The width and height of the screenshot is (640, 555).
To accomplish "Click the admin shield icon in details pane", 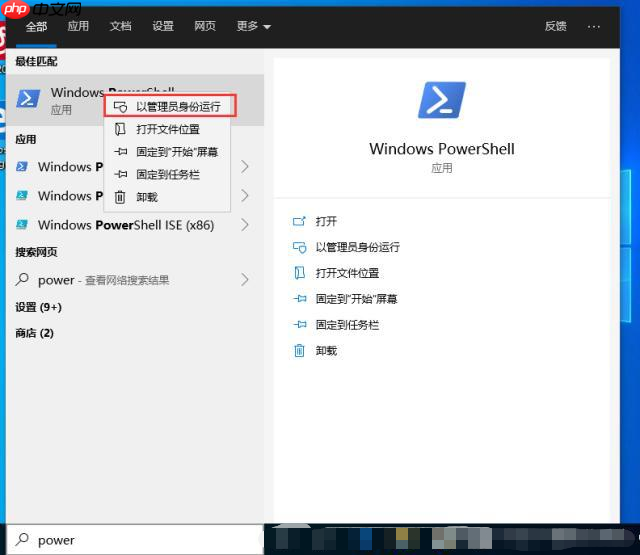I will [x=299, y=247].
